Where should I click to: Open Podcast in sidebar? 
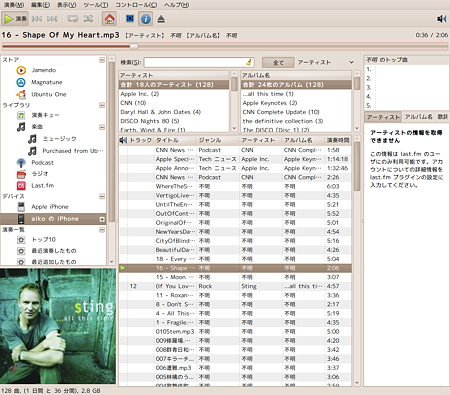[42, 163]
